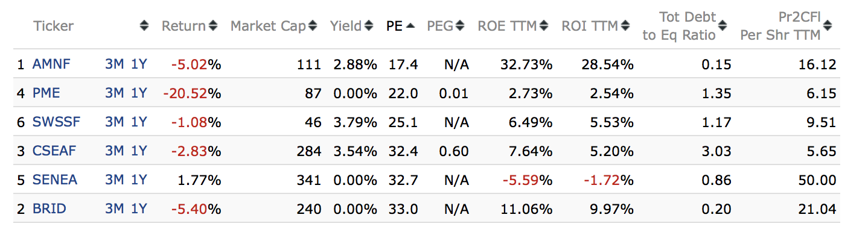Open BRID 1Y chart link
Image resolution: width=868 pixels, height=241 pixels.
pos(139,209)
